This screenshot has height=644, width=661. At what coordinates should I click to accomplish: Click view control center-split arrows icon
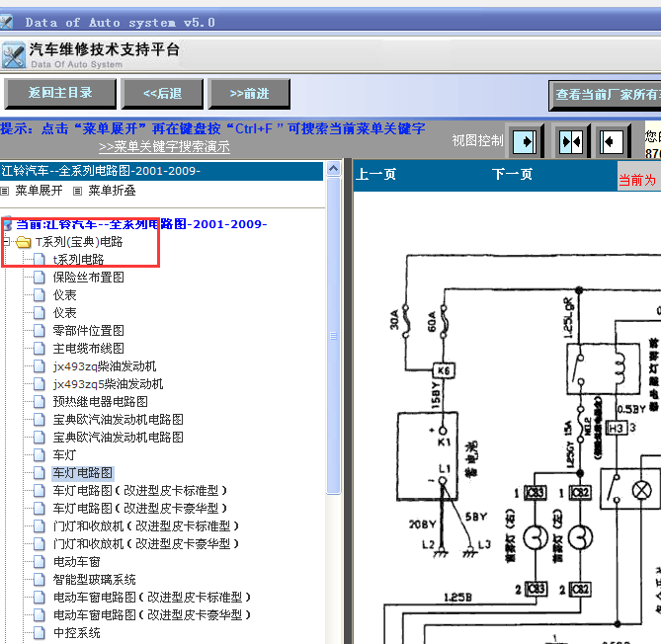click(571, 141)
